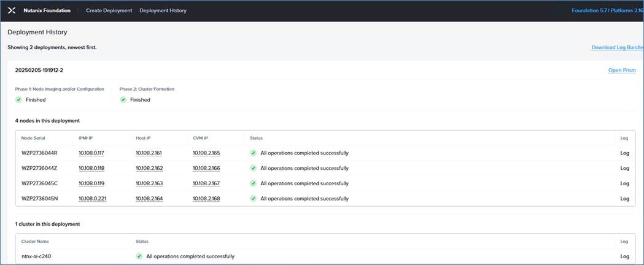The height and width of the screenshot is (265, 644).
Task: Click the Node Serial column header
Action: (x=33, y=138)
